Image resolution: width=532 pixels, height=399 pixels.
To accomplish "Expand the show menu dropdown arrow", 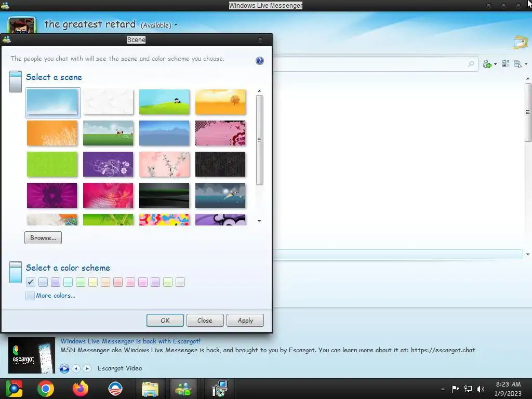I will [526, 64].
